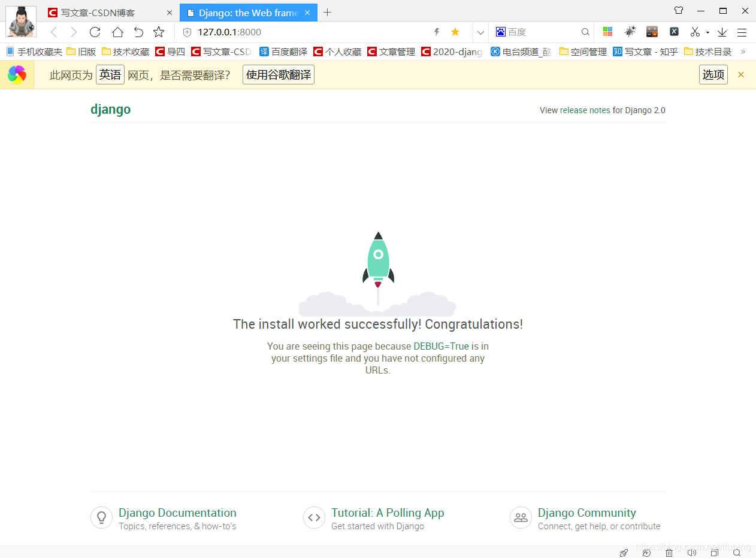This screenshot has height=558, width=756.
Task: Open the colorful grid apps extension
Action: point(607,32)
